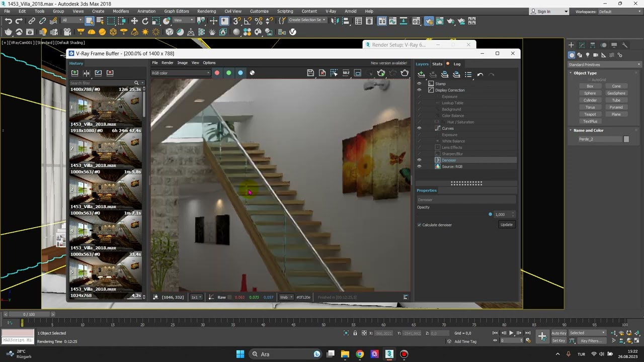This screenshot has height=362, width=644.
Task: Click the GeoSphere primitive button
Action: tap(616, 93)
